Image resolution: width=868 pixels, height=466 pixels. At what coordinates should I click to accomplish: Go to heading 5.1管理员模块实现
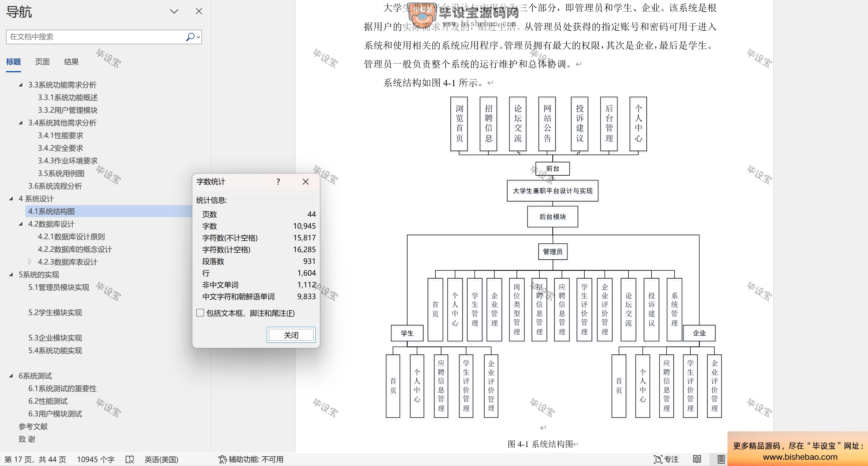[x=58, y=287]
